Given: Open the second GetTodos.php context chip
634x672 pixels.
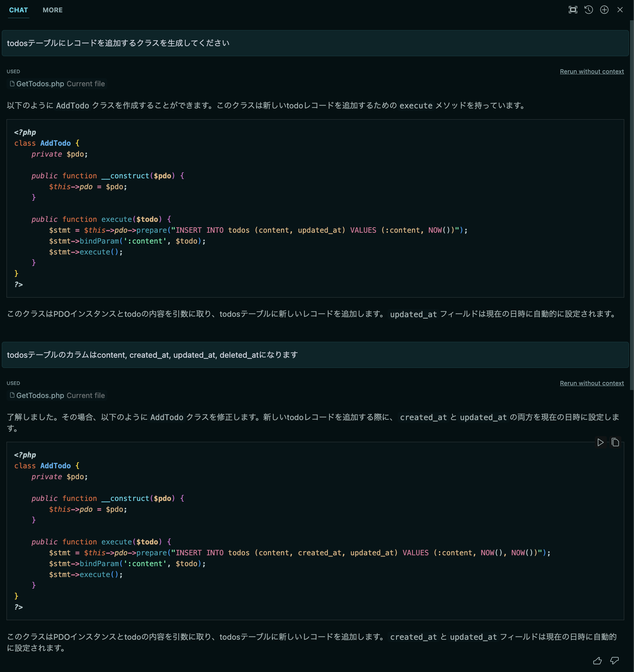Looking at the screenshot, I should point(41,395).
